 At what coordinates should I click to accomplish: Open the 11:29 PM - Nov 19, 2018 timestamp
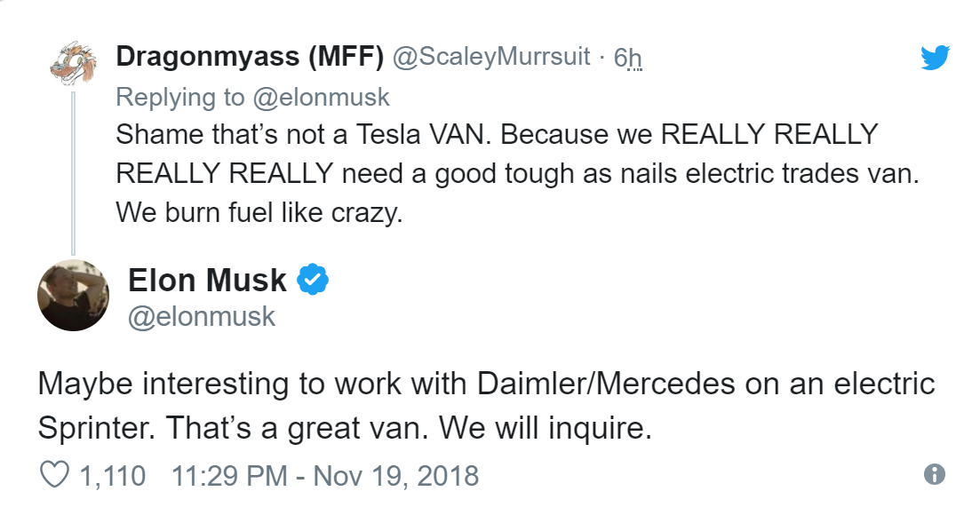point(325,476)
